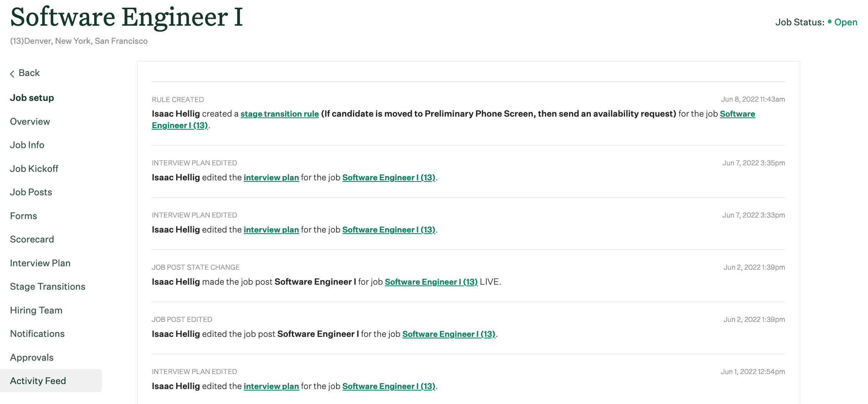This screenshot has height=404, width=868.
Task: Open the Hiring Team page
Action: 36,310
